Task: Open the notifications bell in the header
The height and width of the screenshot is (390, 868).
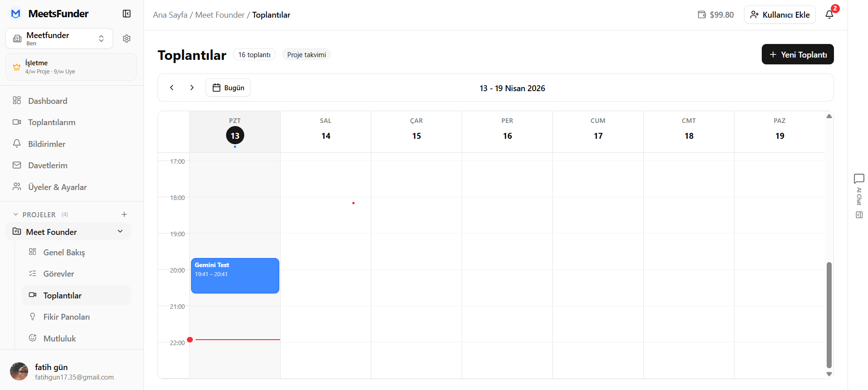Action: pos(829,15)
